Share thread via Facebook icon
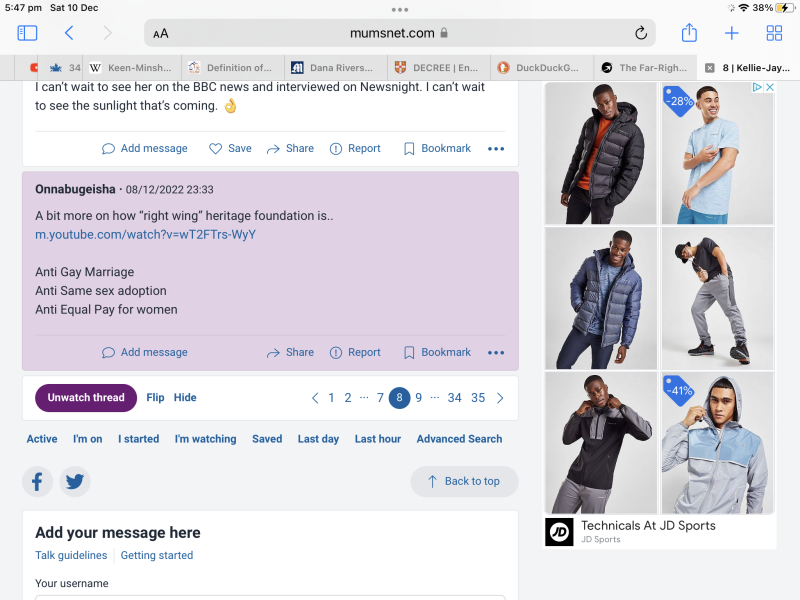The image size is (800, 600). pyautogui.click(x=38, y=481)
